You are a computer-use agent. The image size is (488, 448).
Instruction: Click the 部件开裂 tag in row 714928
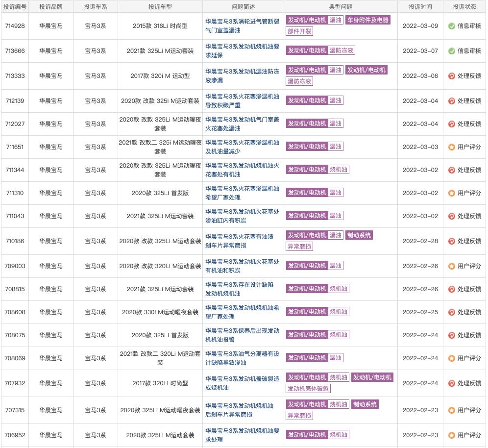click(x=299, y=31)
